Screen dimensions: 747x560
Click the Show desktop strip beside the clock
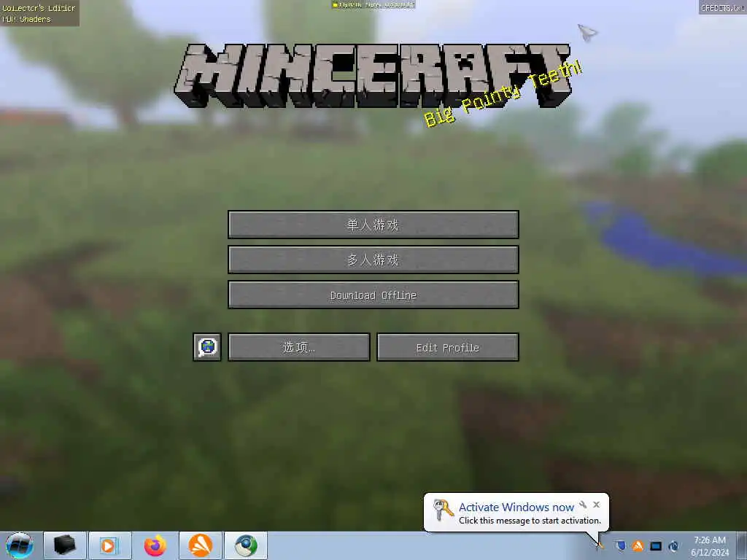742,545
